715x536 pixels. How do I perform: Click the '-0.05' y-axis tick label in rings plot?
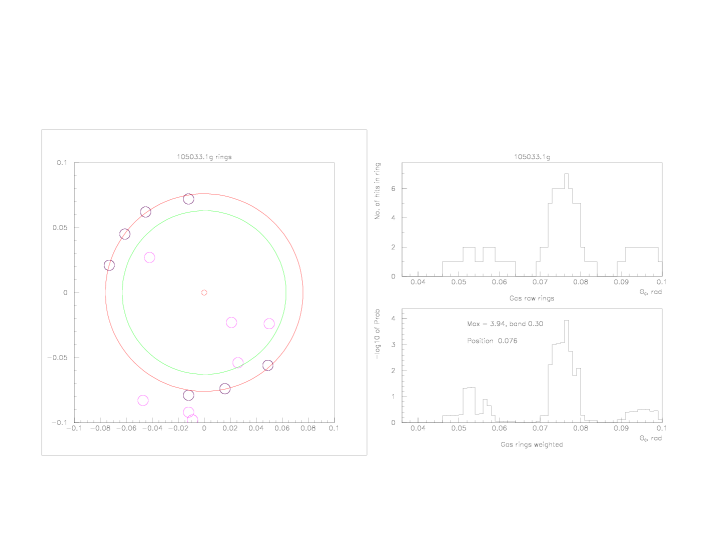coord(57,358)
